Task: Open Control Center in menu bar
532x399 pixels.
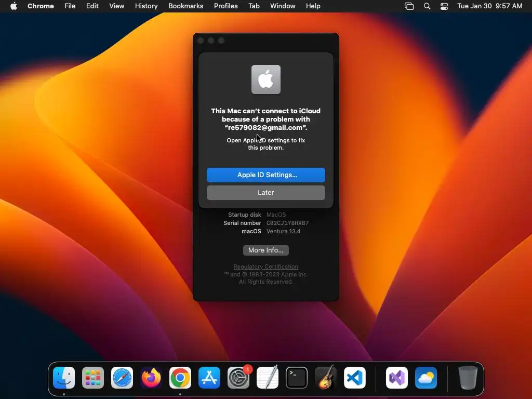Action: click(x=444, y=6)
